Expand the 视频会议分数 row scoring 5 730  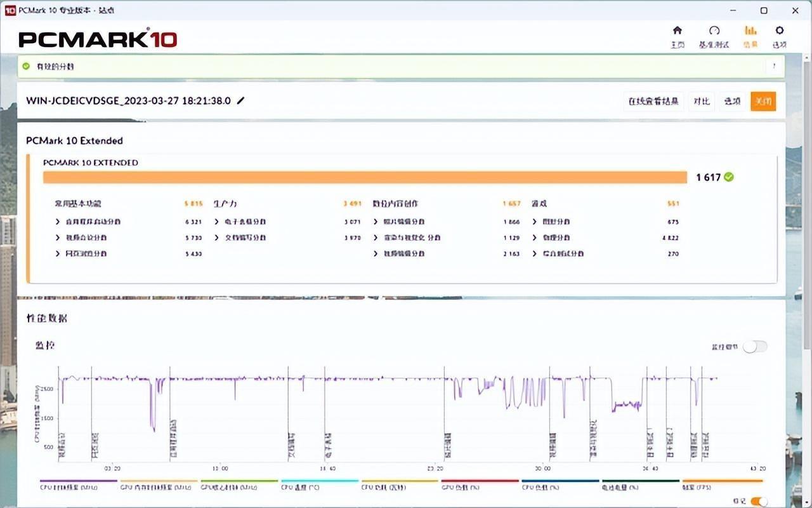129,237
